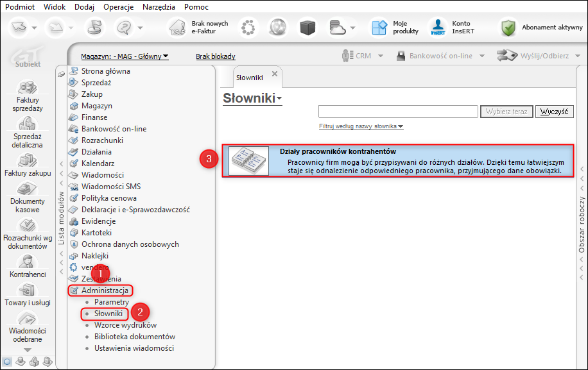Open Parametry under Administracja
This screenshot has width=588, height=370.
coord(112,302)
